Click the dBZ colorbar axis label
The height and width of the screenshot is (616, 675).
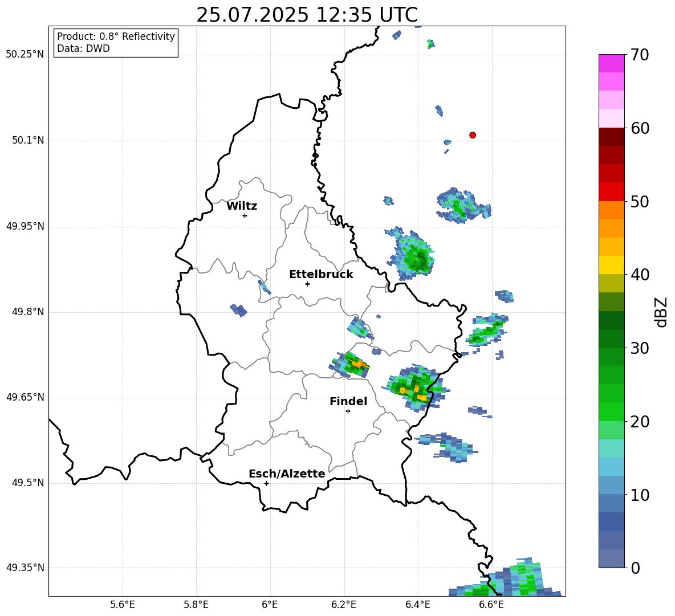[662, 312]
